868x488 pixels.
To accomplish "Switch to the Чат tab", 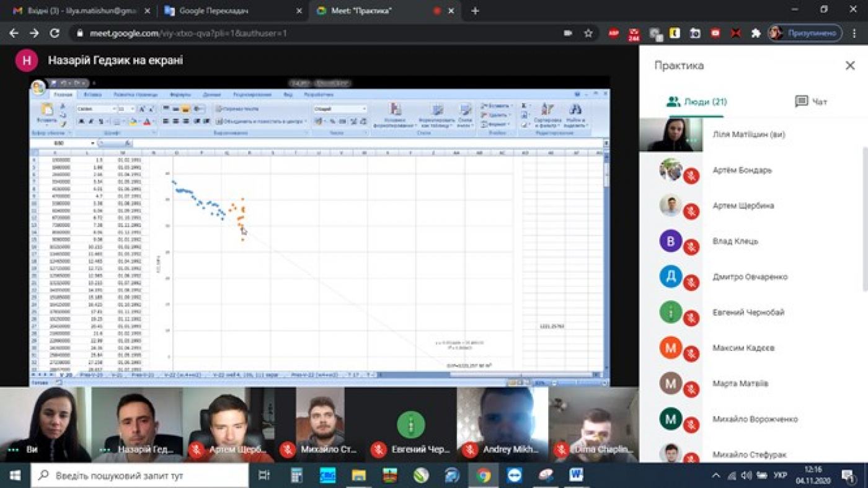I will [x=811, y=102].
